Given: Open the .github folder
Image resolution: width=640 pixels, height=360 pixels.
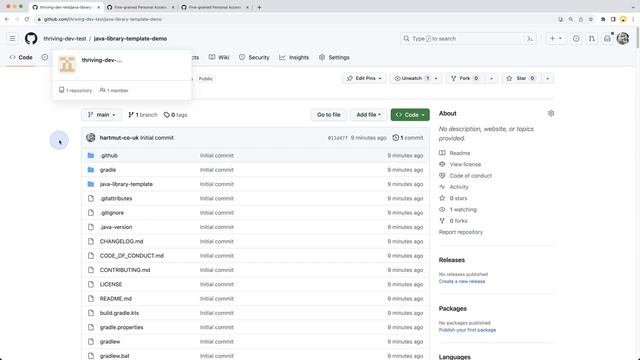Looking at the screenshot, I should pyautogui.click(x=109, y=156).
